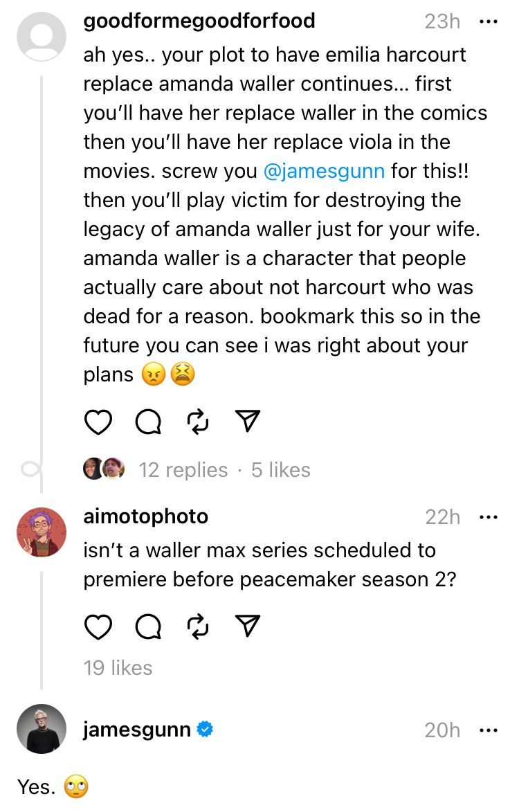Repost aimotophoto's reply
The height and width of the screenshot is (812, 519).
click(x=198, y=626)
